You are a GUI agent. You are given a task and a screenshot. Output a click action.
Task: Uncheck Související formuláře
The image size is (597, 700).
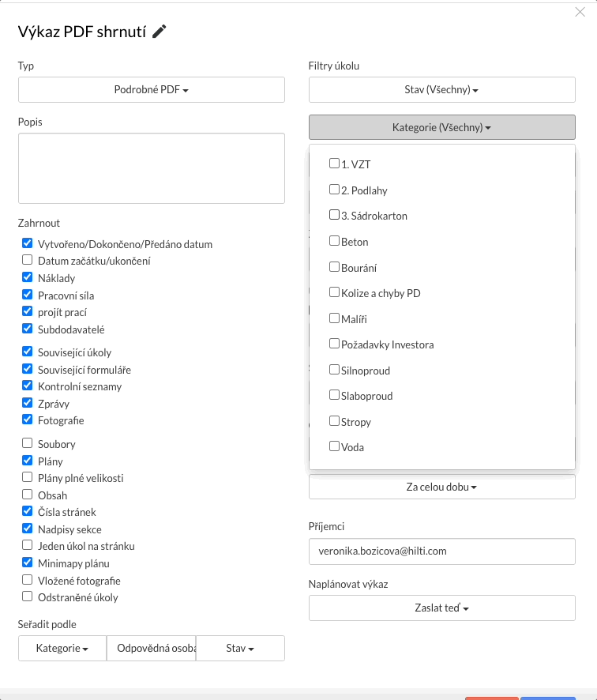pyautogui.click(x=27, y=368)
